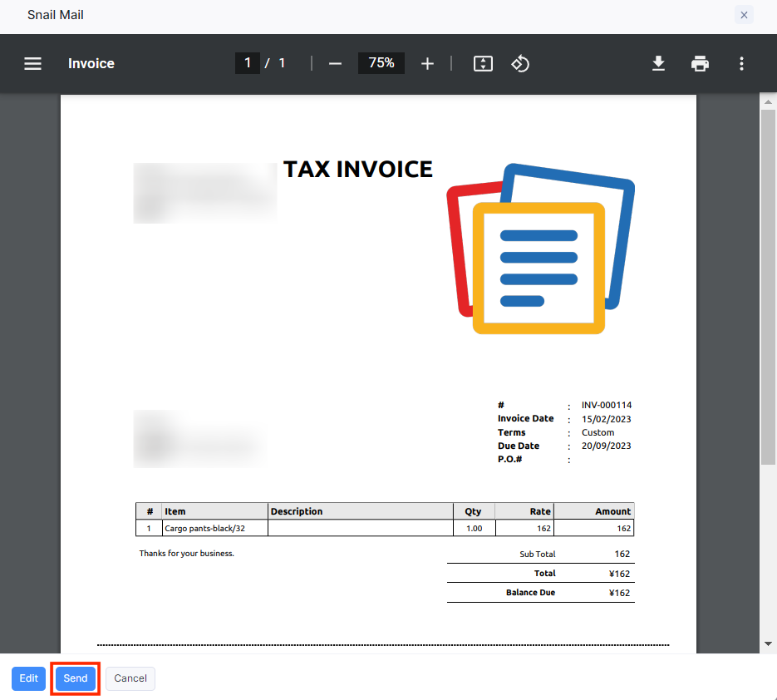The height and width of the screenshot is (700, 777).
Task: Close the Snail Mail dialog
Action: click(744, 15)
